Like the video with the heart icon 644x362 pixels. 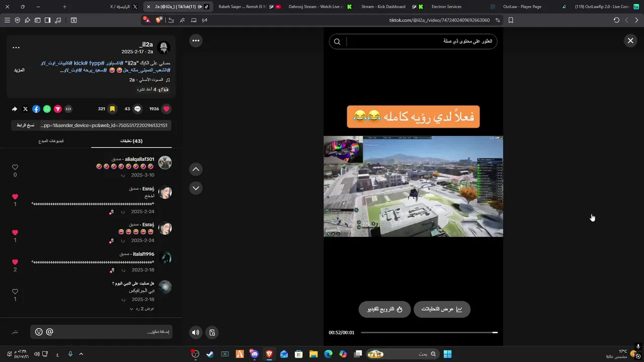(x=166, y=109)
